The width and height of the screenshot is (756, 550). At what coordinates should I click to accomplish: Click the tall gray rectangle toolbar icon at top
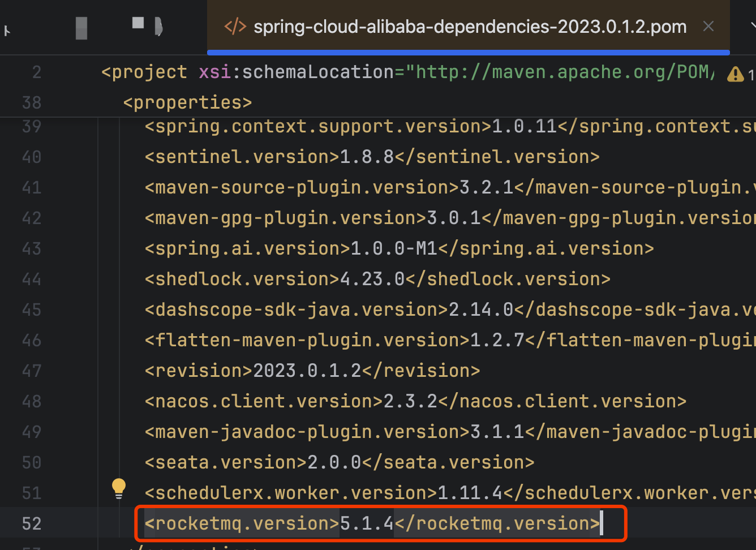tap(81, 29)
